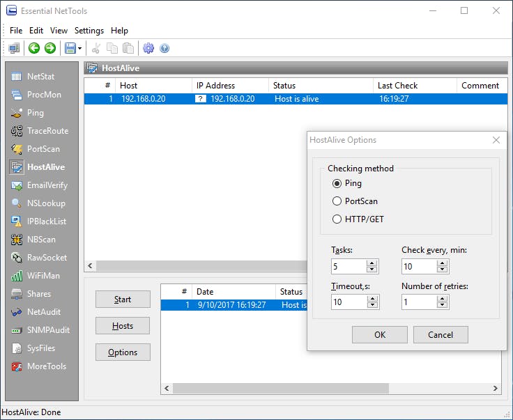Screen dimensions: 513x420
Task: Click the green Back arrow in toolbar
Action: tap(34, 48)
